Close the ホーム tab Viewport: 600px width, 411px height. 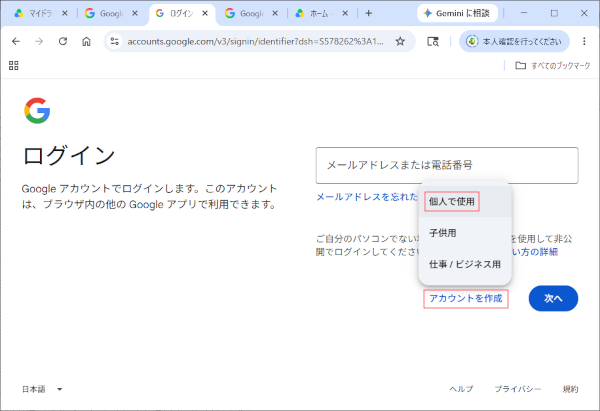(345, 13)
